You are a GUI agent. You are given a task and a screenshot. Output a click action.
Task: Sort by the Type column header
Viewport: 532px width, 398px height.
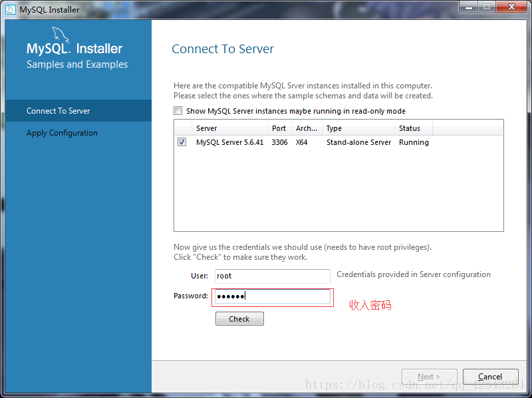point(358,128)
